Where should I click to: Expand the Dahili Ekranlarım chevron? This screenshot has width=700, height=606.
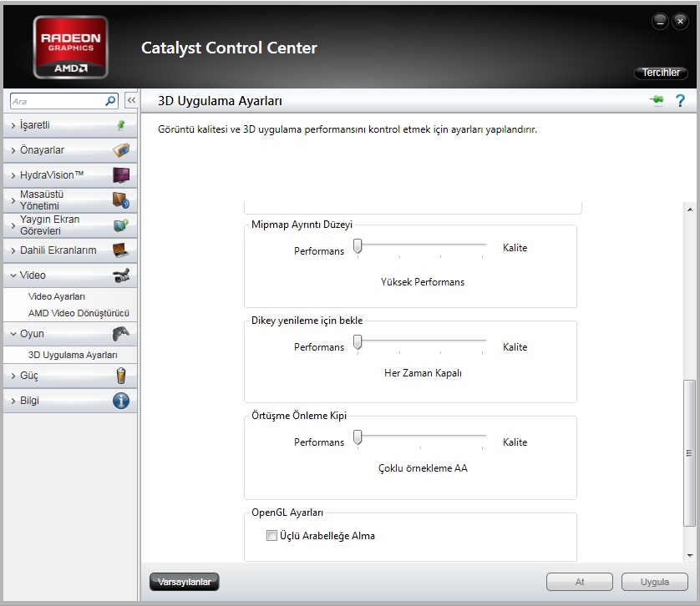coord(13,250)
